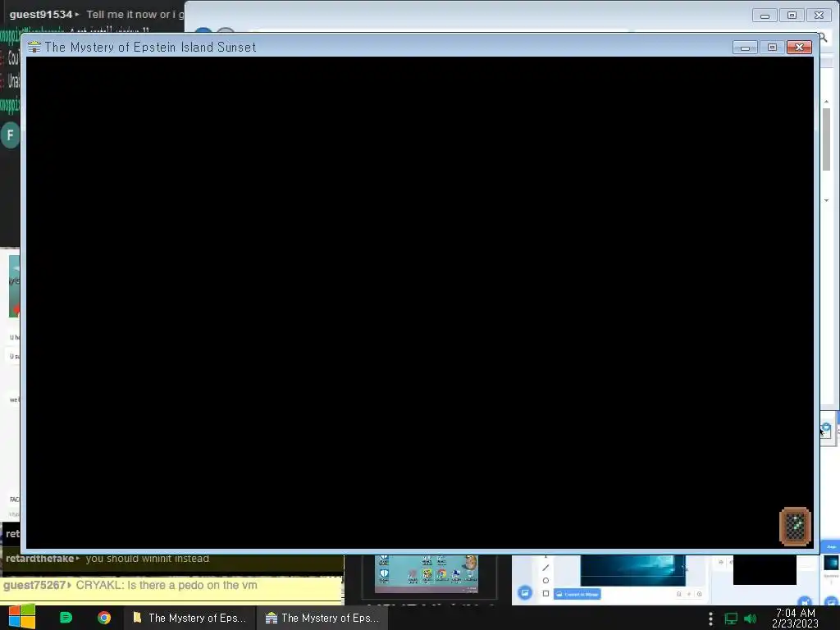Open the network status tray icon

pyautogui.click(x=731, y=619)
